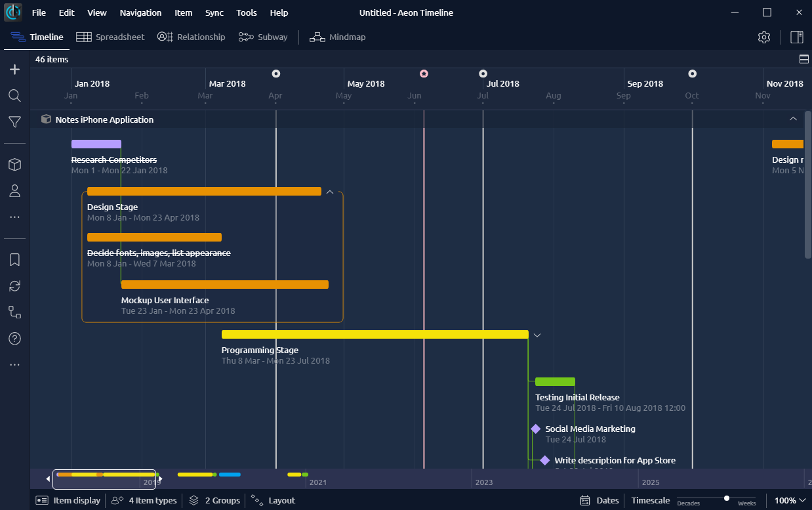Collapse the Design Stage children

(x=330, y=192)
